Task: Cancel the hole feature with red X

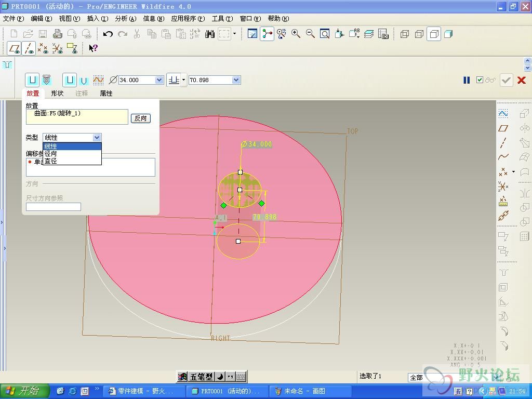Action: click(x=522, y=80)
